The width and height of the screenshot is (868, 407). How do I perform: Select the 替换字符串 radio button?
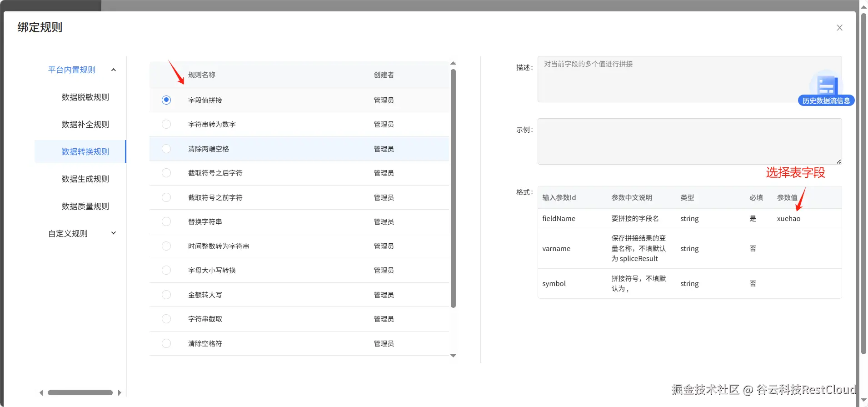(166, 221)
